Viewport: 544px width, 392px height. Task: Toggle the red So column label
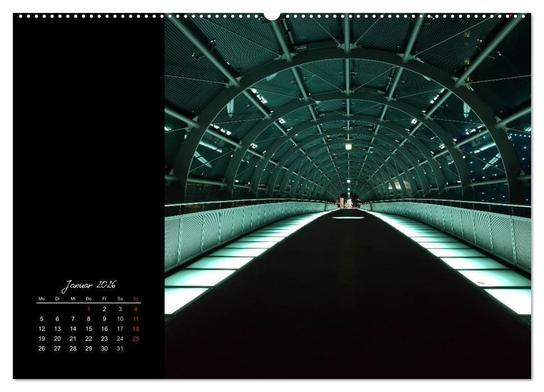tap(136, 299)
